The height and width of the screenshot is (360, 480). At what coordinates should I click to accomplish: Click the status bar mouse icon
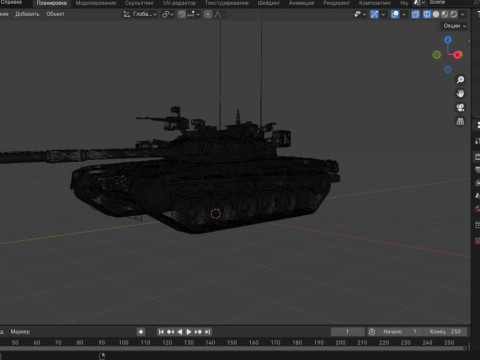[102, 356]
